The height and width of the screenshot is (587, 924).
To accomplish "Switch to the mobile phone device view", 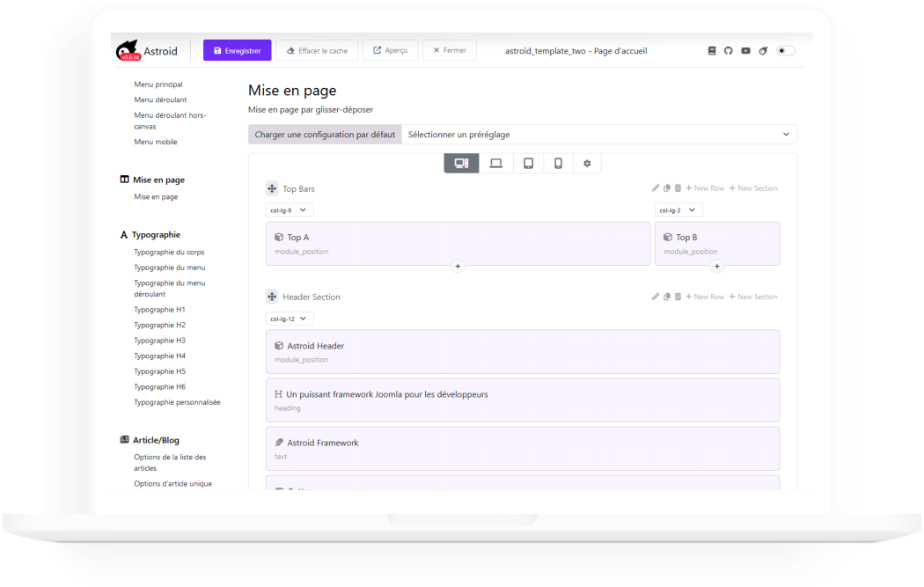I will click(x=558, y=164).
